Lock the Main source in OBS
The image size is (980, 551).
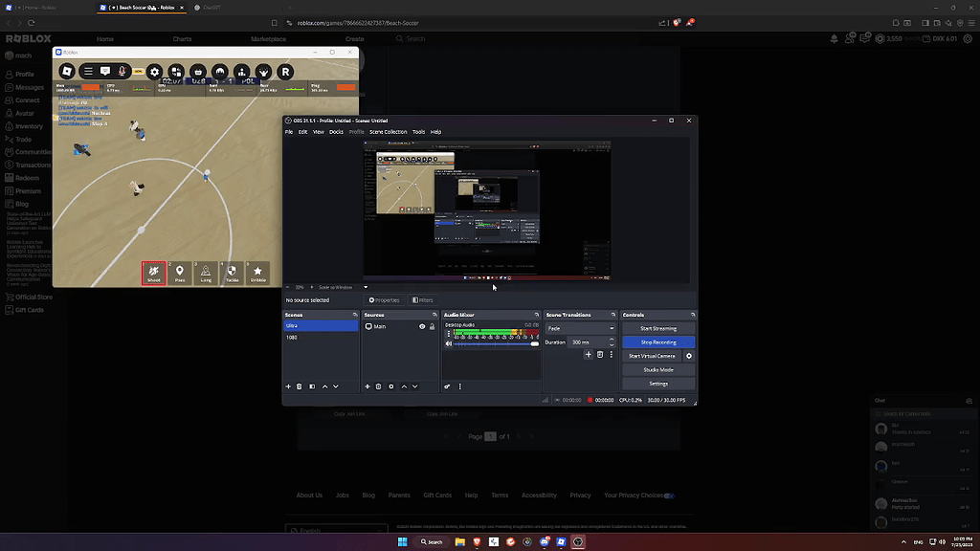pos(432,325)
